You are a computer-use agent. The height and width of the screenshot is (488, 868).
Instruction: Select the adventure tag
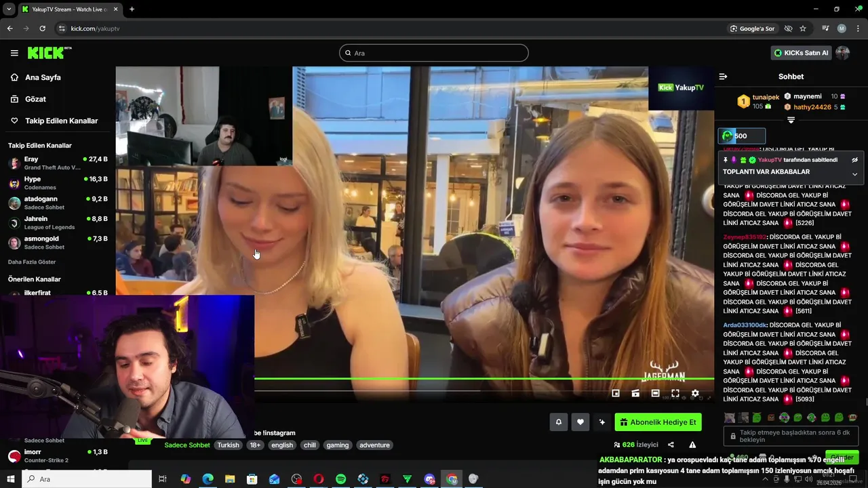tap(374, 445)
